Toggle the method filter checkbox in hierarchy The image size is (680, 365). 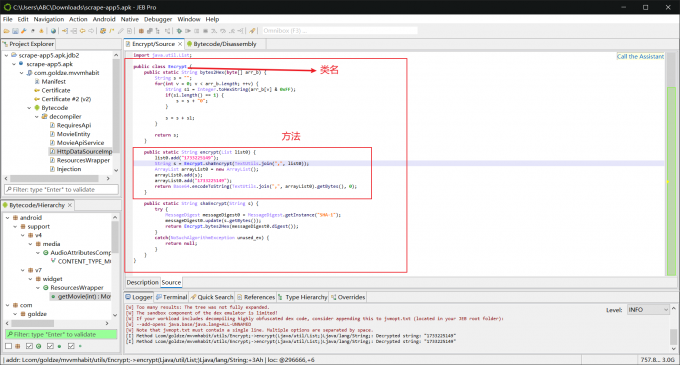50,346
